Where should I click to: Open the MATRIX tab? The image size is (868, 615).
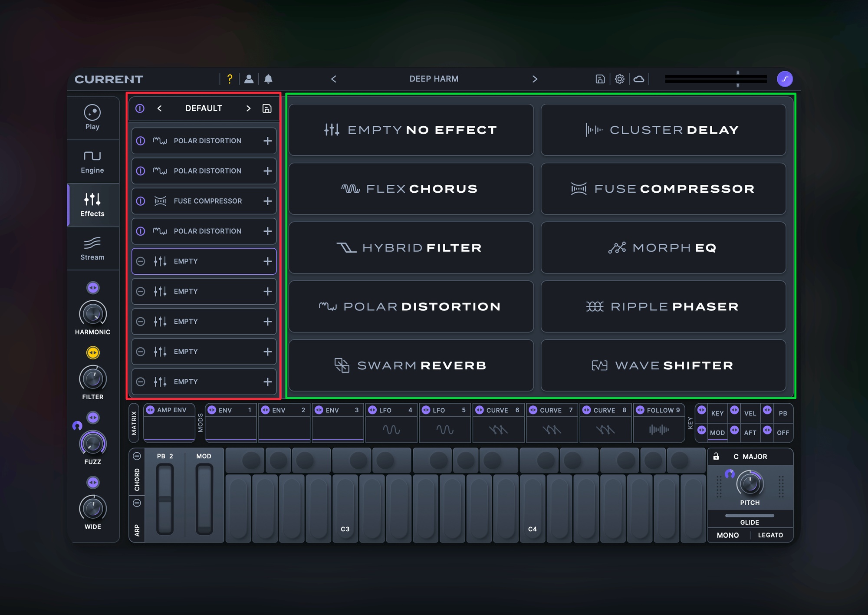click(x=134, y=423)
